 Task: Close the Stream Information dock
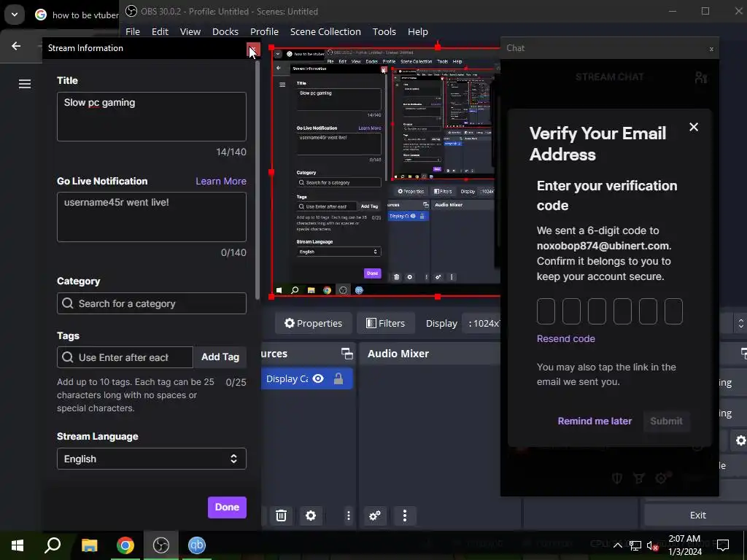coord(253,49)
